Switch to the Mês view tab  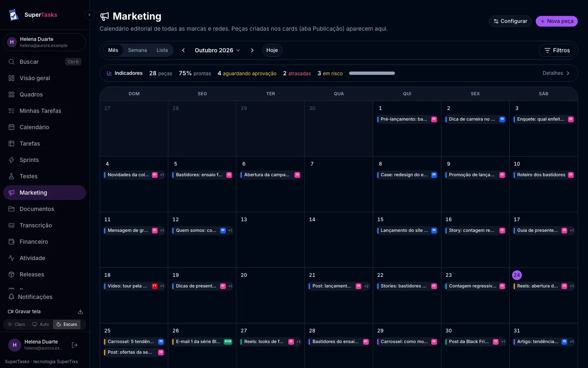[113, 50]
